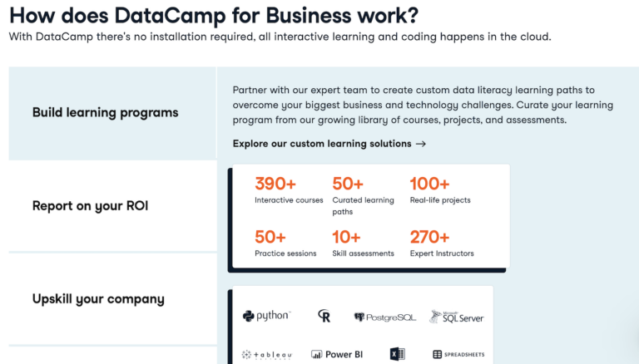639x364 pixels.
Task: Click the 270+ Expert Instructors stat
Action: [x=442, y=243]
